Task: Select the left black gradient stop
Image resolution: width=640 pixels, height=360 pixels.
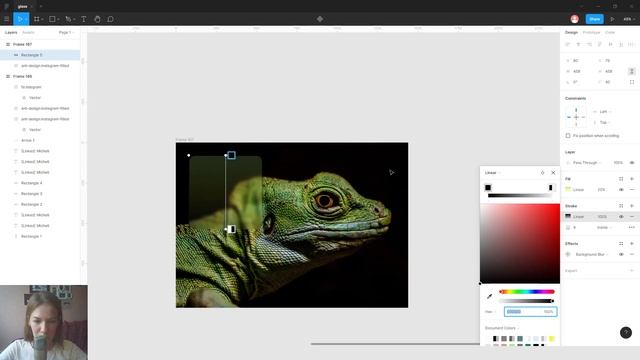Action: point(488,188)
